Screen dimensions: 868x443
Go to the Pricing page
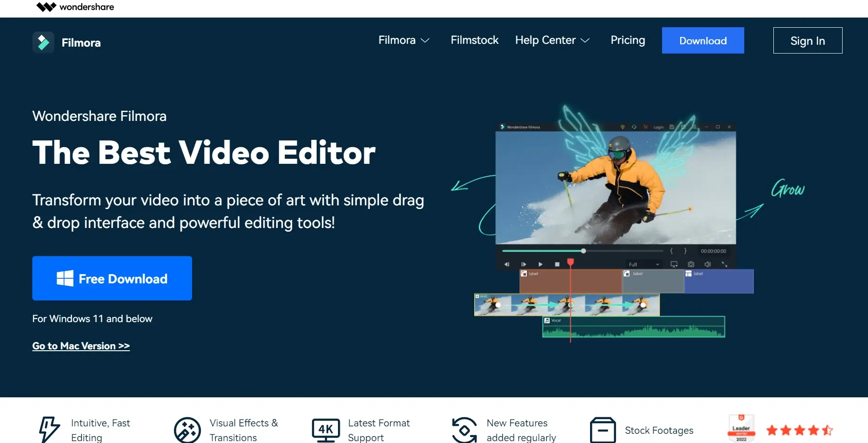point(628,40)
